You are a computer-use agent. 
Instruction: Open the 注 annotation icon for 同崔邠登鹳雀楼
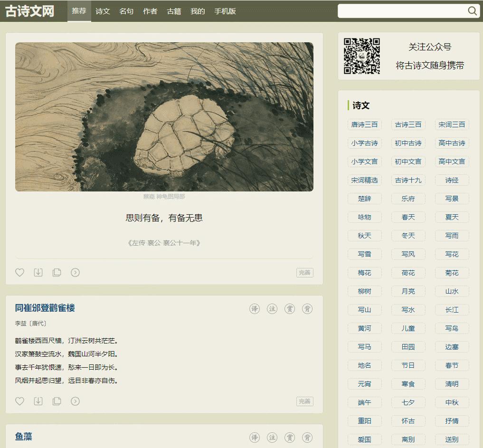click(272, 308)
